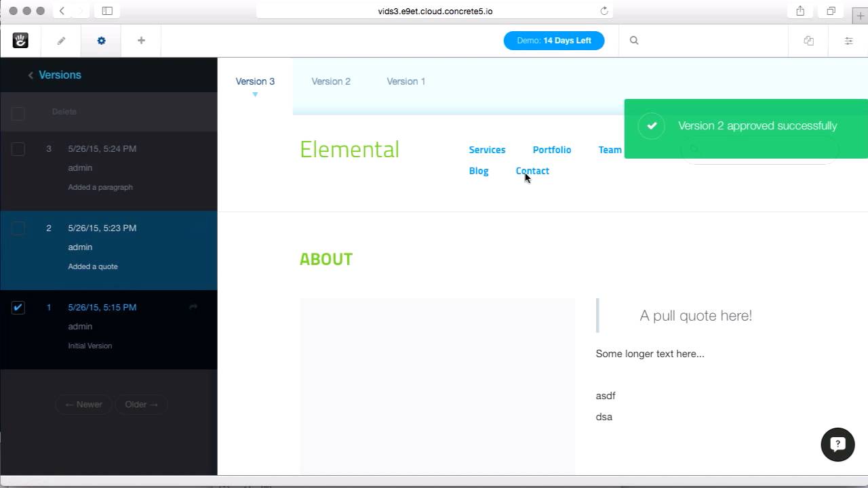The image size is (868, 488).
Task: Open the Team nav link
Action: click(x=610, y=150)
